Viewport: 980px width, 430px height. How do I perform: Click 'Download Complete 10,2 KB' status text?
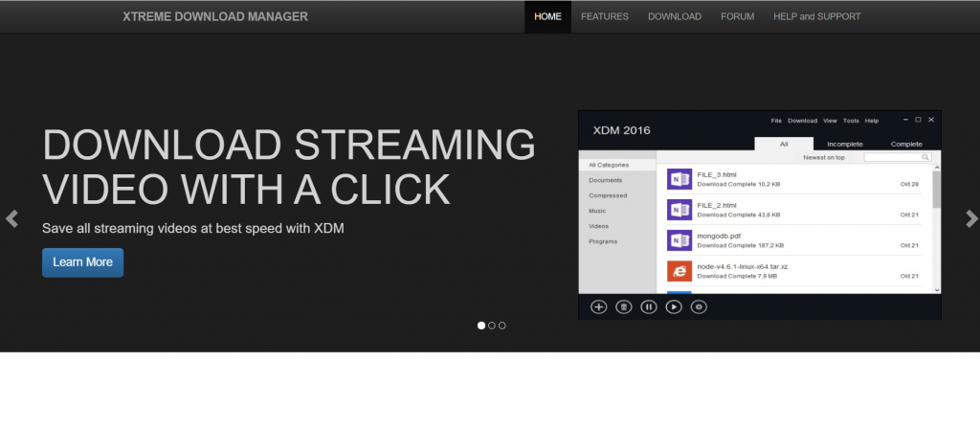tap(739, 185)
